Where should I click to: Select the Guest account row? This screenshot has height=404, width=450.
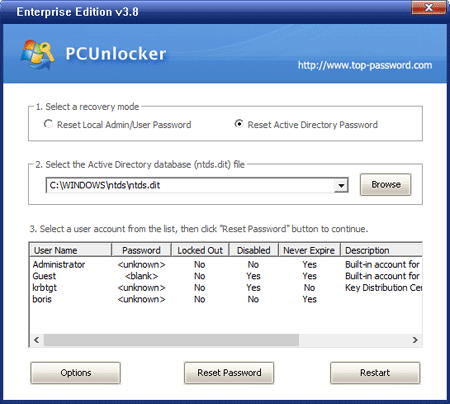click(226, 276)
